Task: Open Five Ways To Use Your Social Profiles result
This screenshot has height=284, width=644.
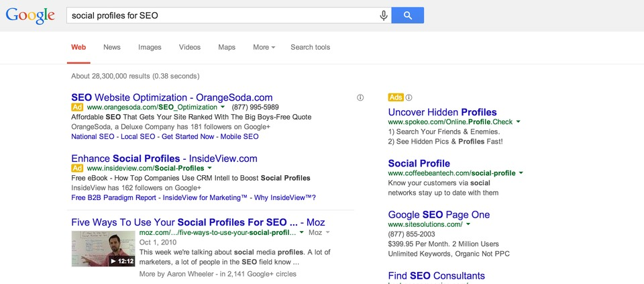Action: pyautogui.click(x=198, y=222)
